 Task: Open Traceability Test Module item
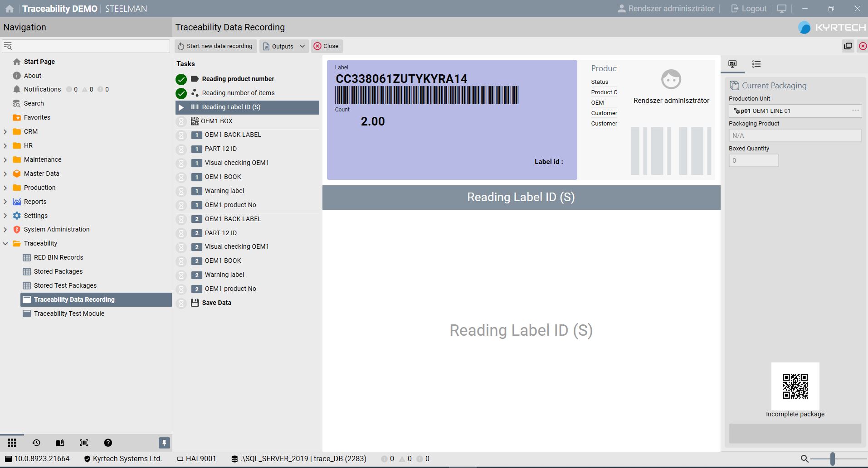[x=69, y=314]
